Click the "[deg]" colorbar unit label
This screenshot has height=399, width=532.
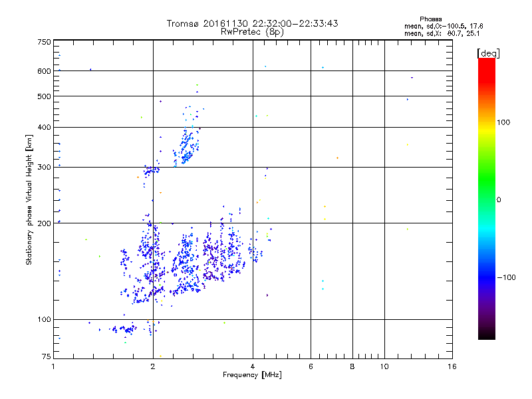tap(488, 54)
